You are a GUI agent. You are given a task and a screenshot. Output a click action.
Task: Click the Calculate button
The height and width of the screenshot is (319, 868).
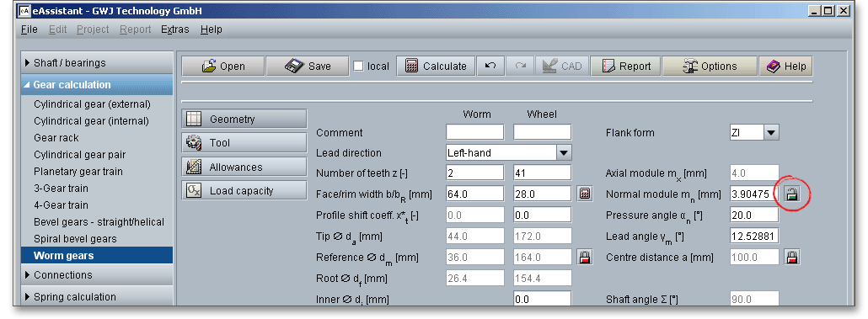tap(436, 66)
